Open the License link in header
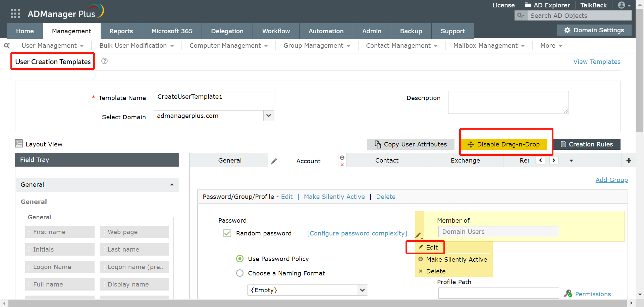Viewport: 644px width, 307px height. (x=503, y=5)
